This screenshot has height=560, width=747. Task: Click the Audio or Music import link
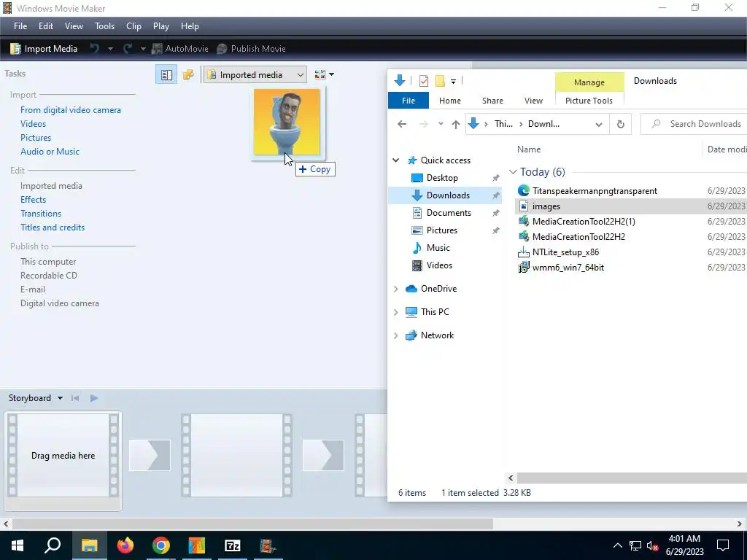click(x=50, y=152)
